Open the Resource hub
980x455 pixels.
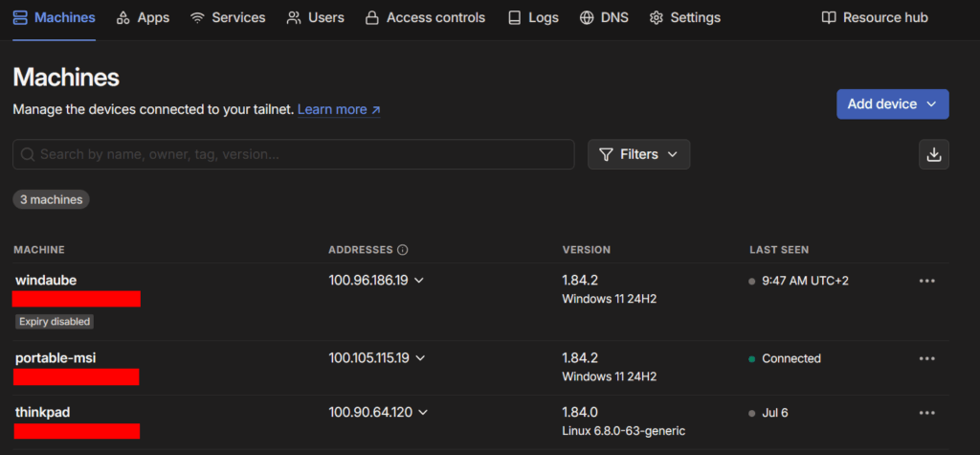point(875,17)
